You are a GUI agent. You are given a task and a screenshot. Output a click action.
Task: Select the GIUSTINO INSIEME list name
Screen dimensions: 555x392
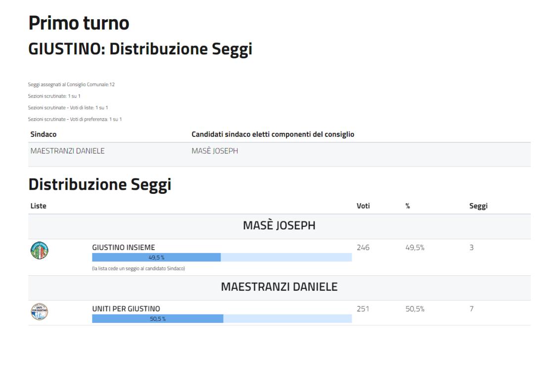(124, 248)
